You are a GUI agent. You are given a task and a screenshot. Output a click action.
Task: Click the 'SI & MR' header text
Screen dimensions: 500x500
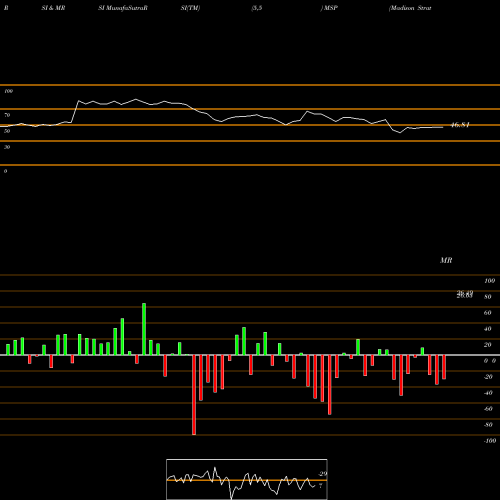53,8
